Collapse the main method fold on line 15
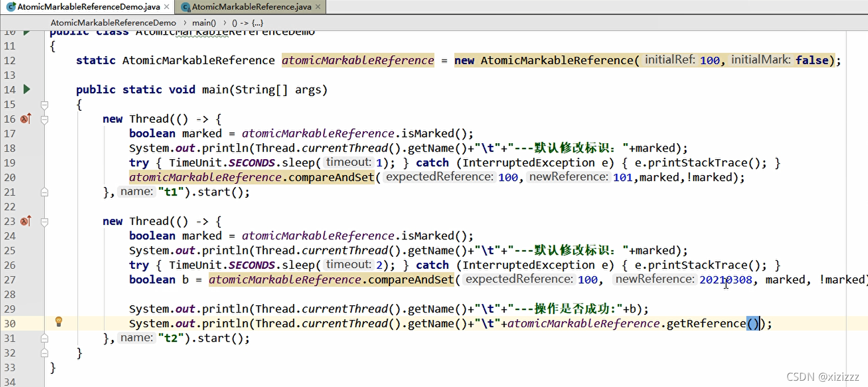 point(44,105)
